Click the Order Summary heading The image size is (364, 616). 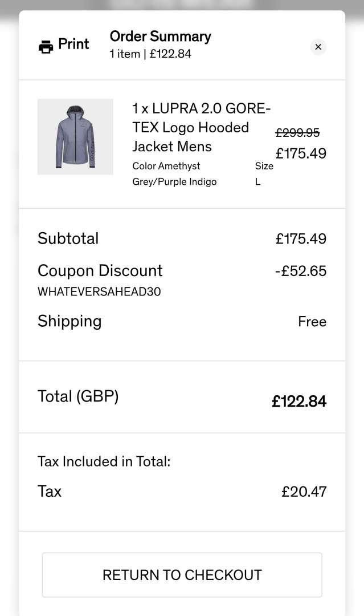pos(160,37)
